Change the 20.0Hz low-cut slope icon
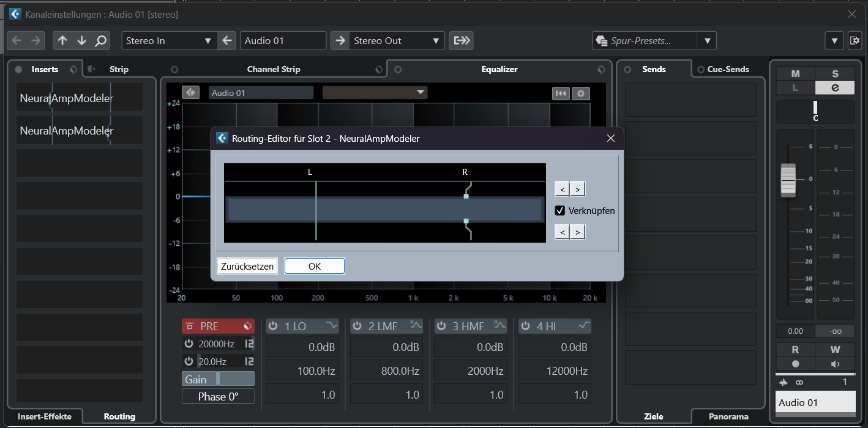868x428 pixels. (249, 361)
